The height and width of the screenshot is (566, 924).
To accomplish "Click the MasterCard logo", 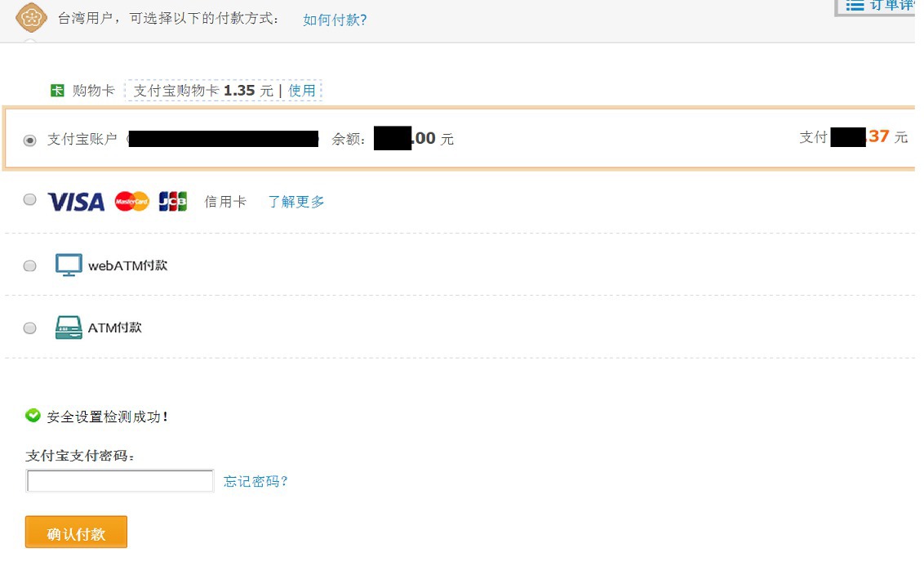I will 132,202.
